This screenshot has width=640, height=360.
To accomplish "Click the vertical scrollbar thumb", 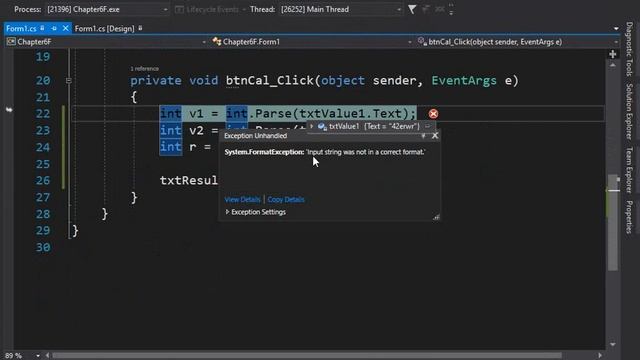I will point(613,222).
